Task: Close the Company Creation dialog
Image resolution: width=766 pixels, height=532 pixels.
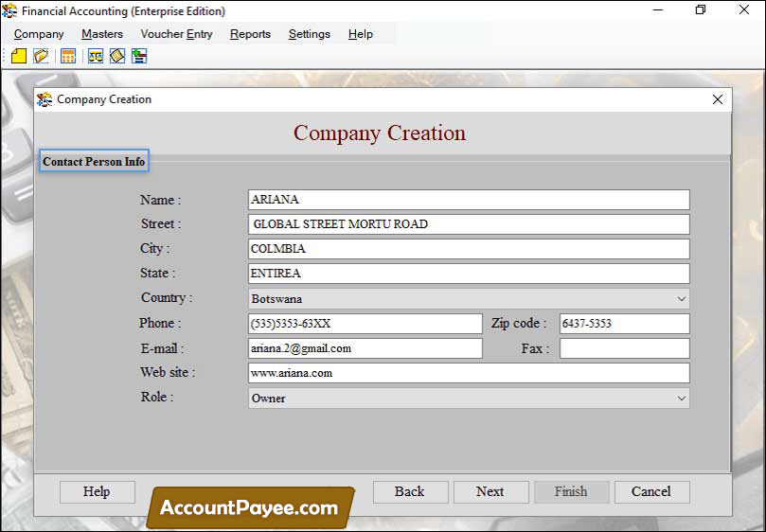Action: click(717, 99)
